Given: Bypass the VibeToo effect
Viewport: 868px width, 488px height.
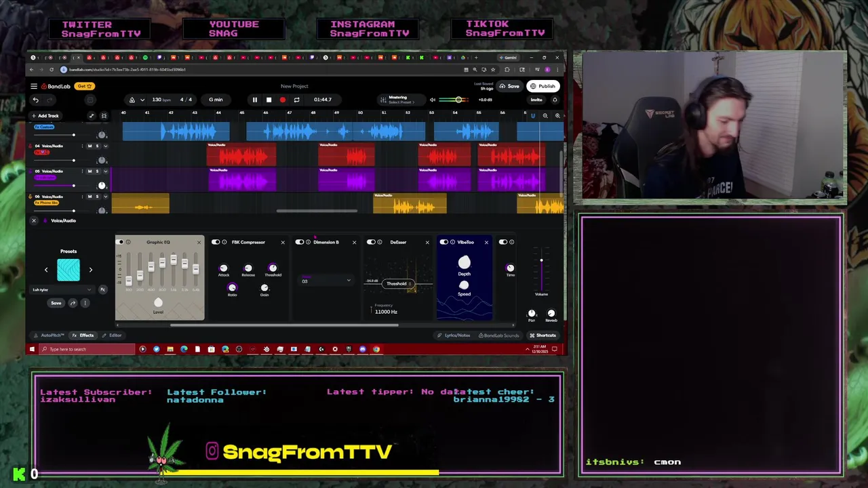Looking at the screenshot, I should (444, 242).
